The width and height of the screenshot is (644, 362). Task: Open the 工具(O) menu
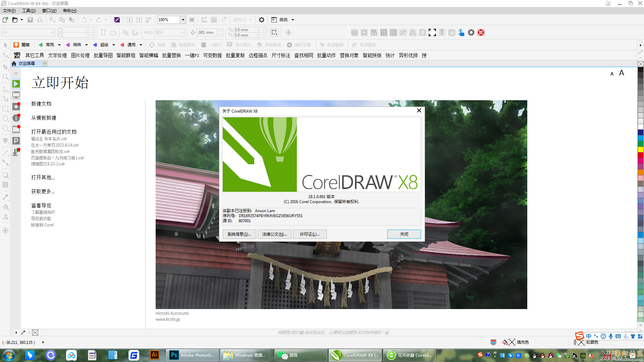[x=29, y=11]
